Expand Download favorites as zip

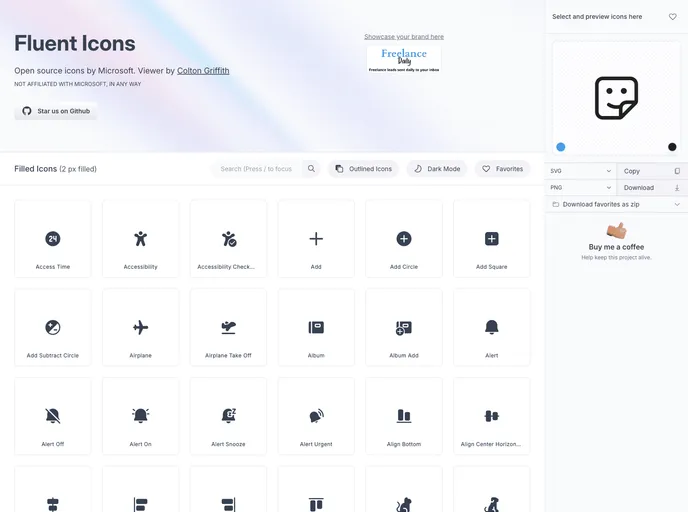tap(616, 204)
